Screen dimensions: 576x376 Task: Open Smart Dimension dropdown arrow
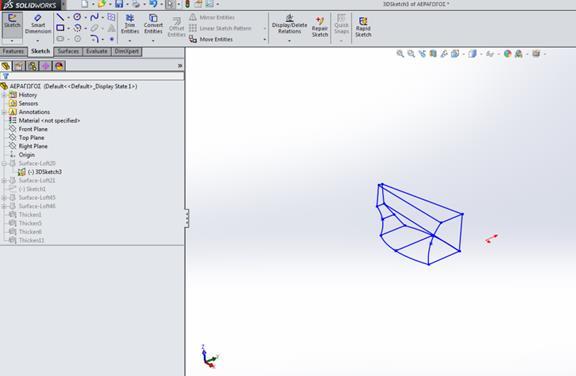point(38,40)
